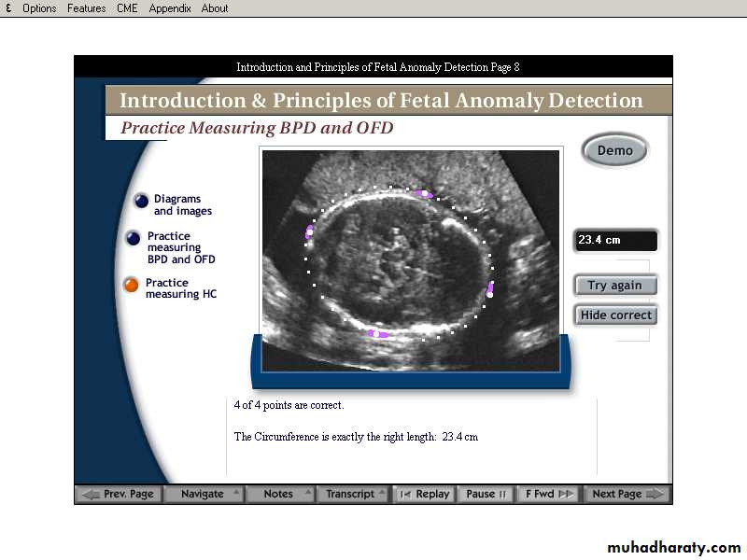Open the Appendix menu
747x560 pixels.
coord(170,8)
